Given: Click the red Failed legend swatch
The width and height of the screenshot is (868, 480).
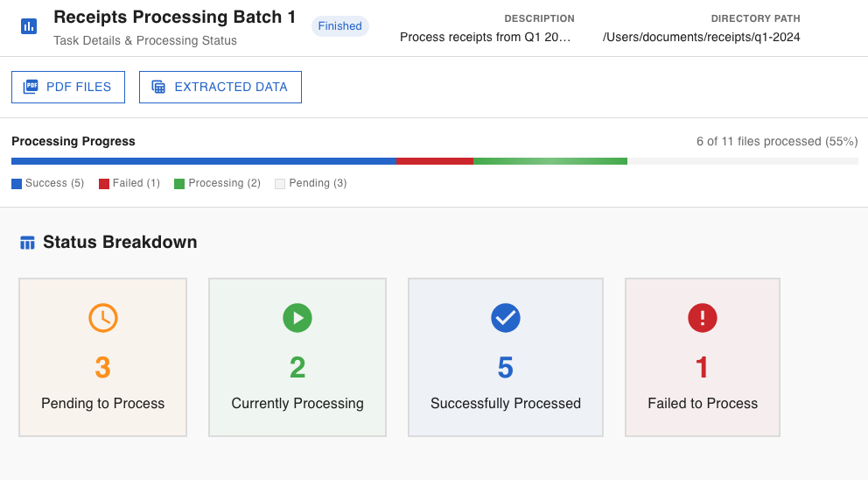Looking at the screenshot, I should click(104, 184).
